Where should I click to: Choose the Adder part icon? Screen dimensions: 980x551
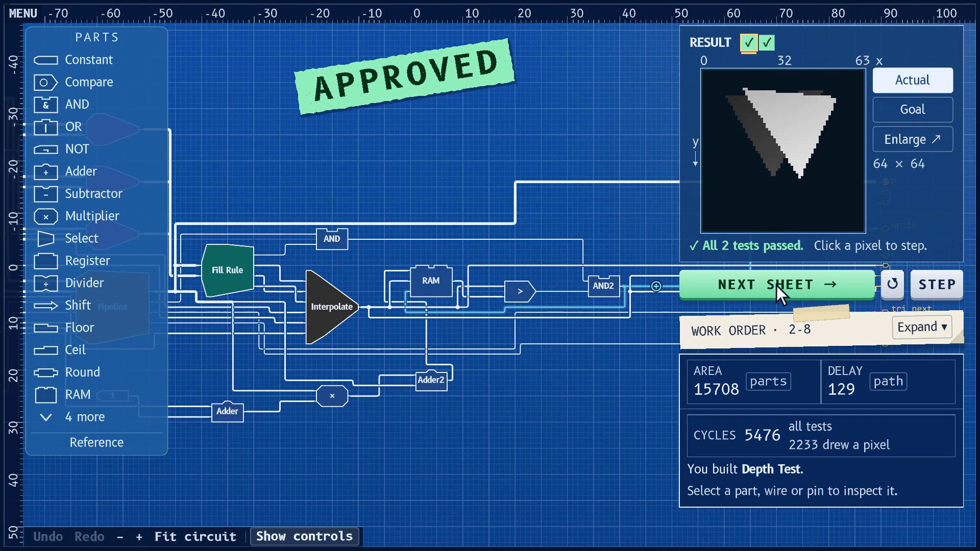pos(45,171)
